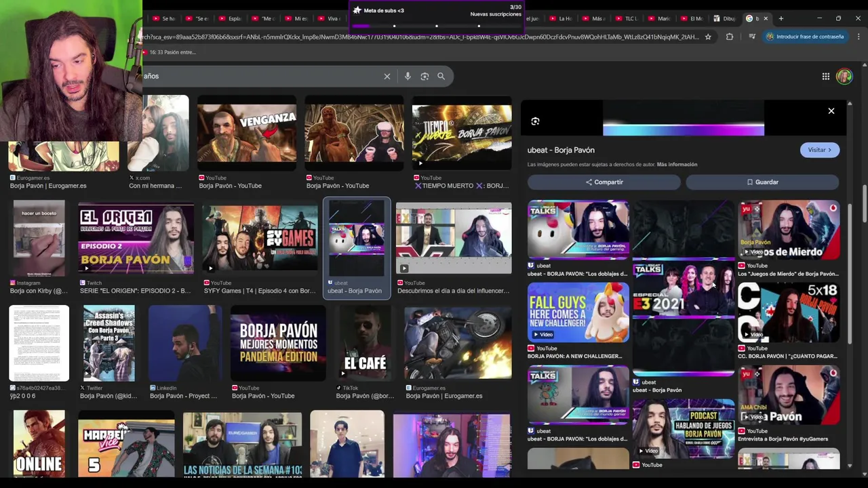Open the SYFY Games episode thumbnail
The height and width of the screenshot is (488, 868).
pyautogui.click(x=260, y=239)
